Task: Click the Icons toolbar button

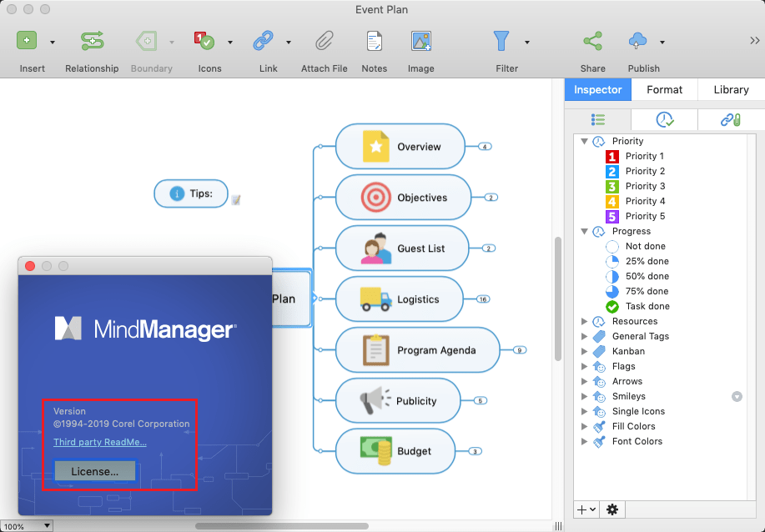Action: point(204,41)
